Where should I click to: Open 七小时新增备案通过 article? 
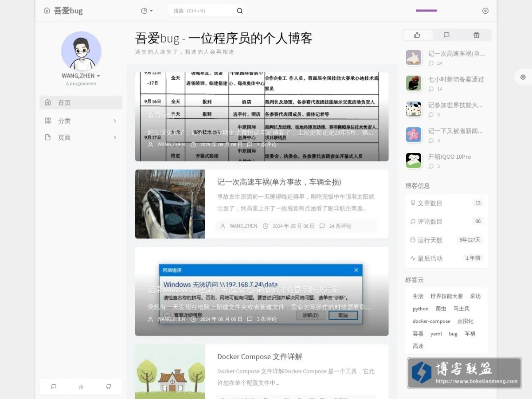tap(456, 79)
